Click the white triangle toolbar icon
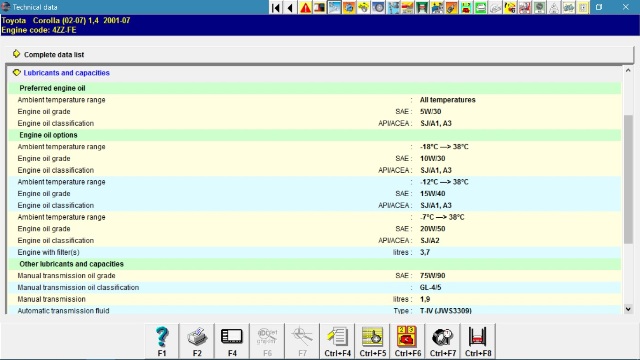This screenshot has width=640, height=360. tap(554, 7)
